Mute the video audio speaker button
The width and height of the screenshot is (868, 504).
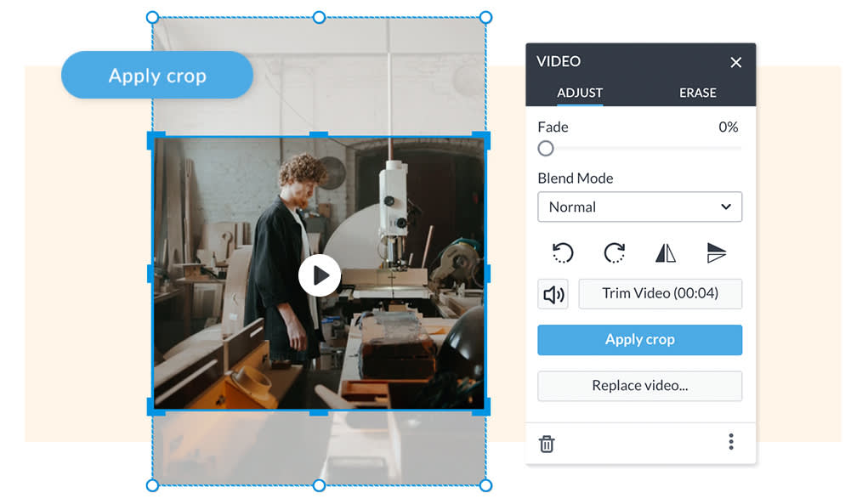(x=553, y=294)
